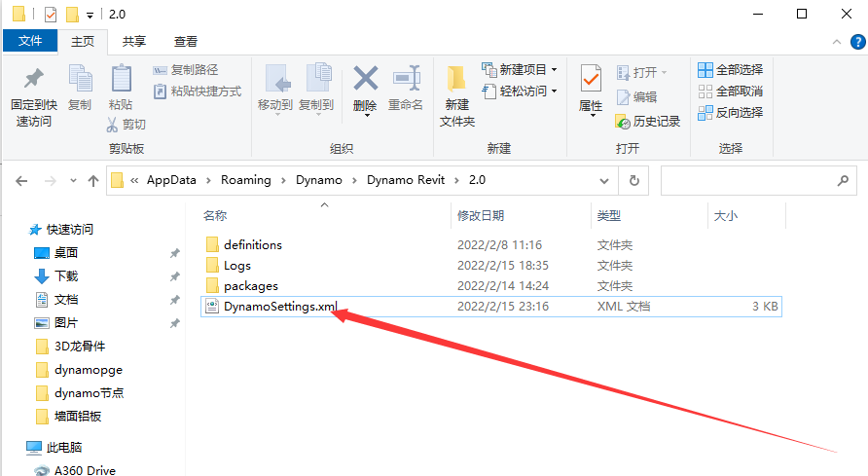Go up one folder level arrow
Screen dimensions: 868x476
tap(93, 181)
